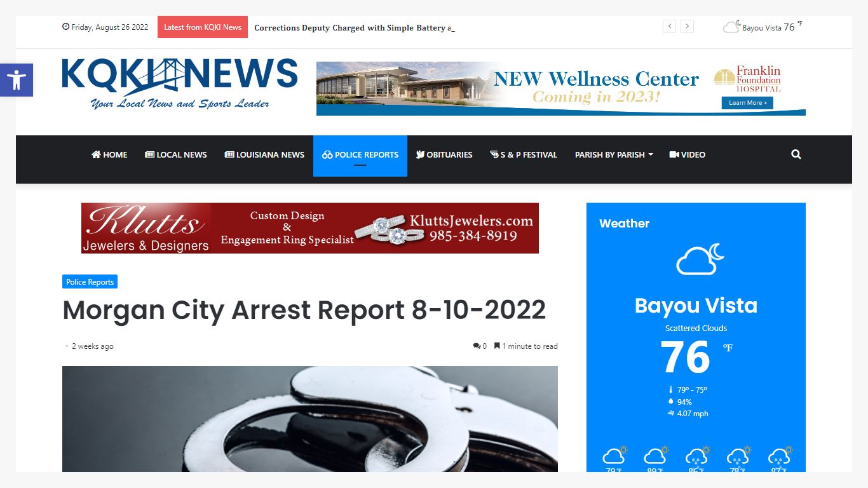Click Bayou Vista in the Weather widget
The width and height of the screenshot is (868, 488).
pos(696,306)
